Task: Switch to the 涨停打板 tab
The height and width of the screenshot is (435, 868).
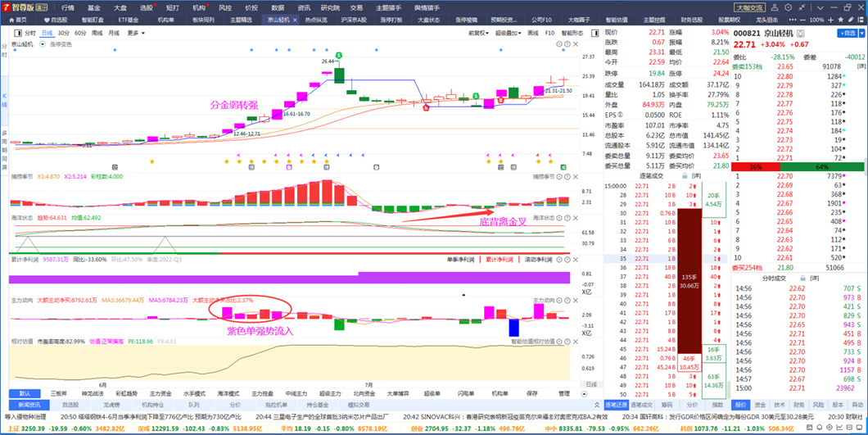Action: tap(391, 20)
